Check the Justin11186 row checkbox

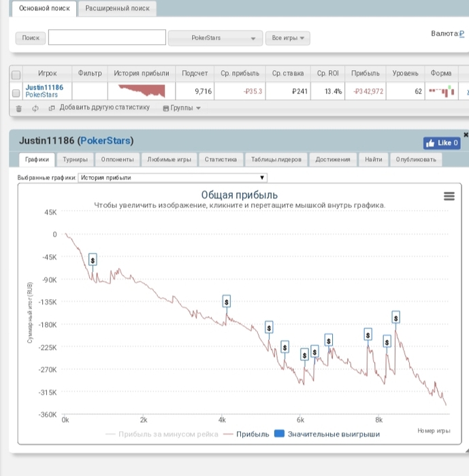tap(16, 92)
